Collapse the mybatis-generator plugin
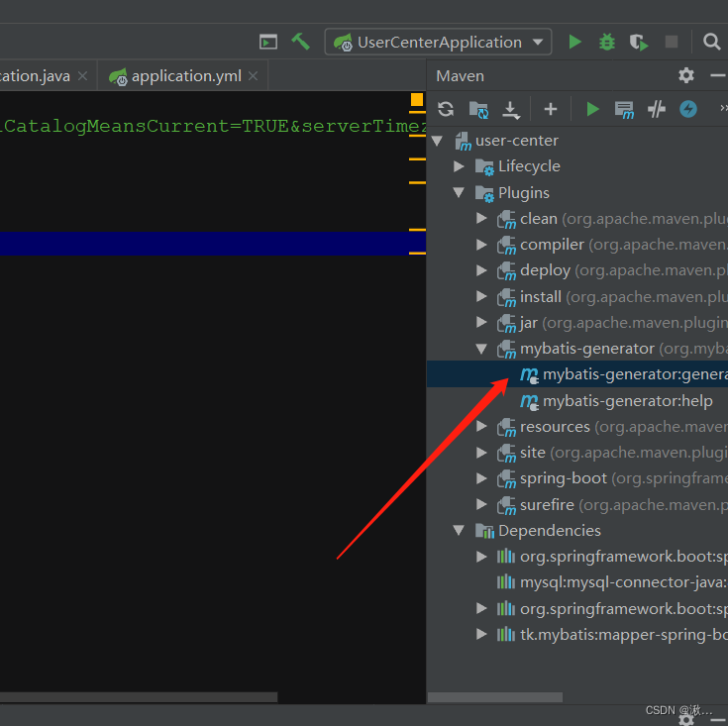The image size is (728, 726). click(x=481, y=349)
